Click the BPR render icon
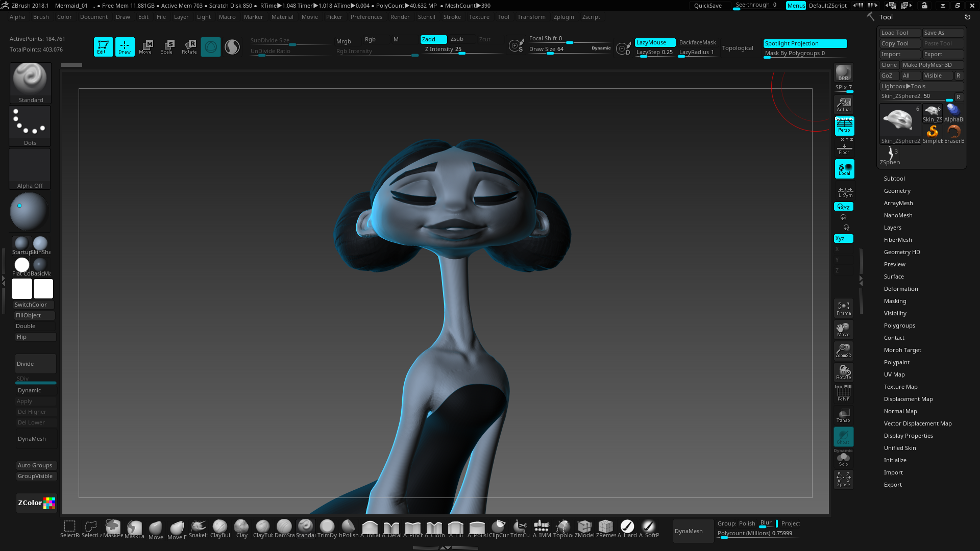 pos(843,72)
